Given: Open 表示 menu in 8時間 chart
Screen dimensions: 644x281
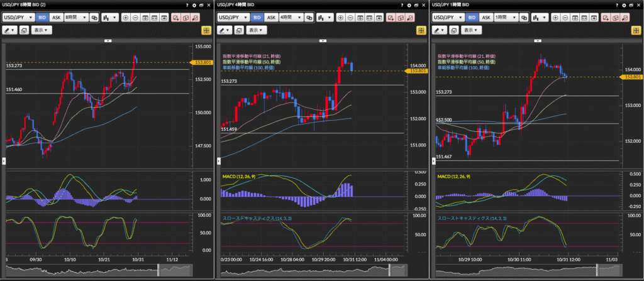Looking at the screenshot, I should pyautogui.click(x=40, y=30).
